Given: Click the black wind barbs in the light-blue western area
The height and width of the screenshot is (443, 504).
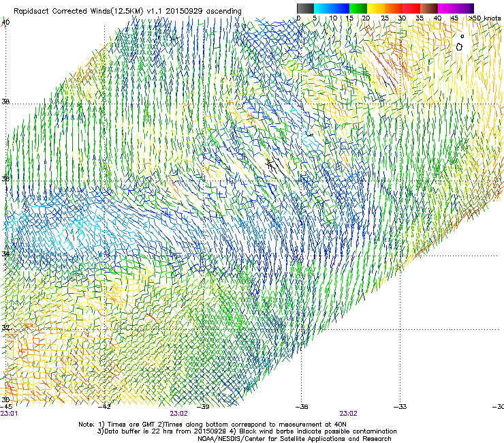Looking at the screenshot, I should coord(71,234).
